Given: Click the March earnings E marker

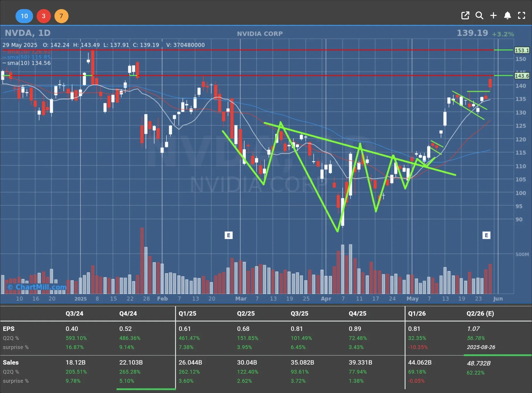Looking at the screenshot, I should point(229,235).
